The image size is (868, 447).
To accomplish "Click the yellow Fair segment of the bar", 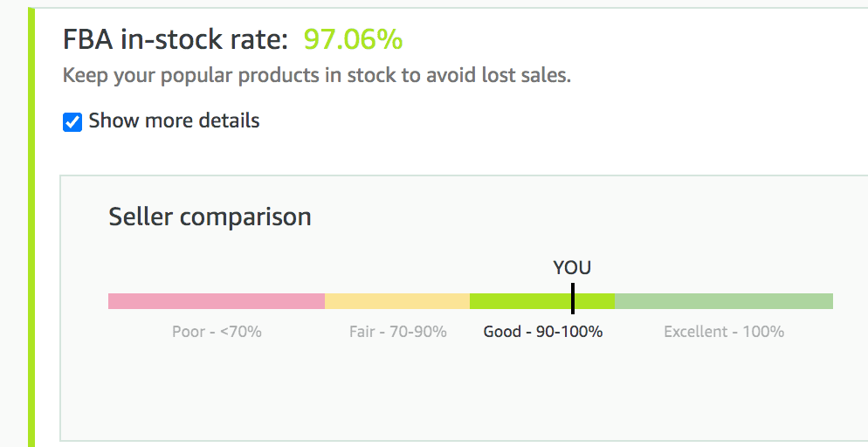I will 396,301.
